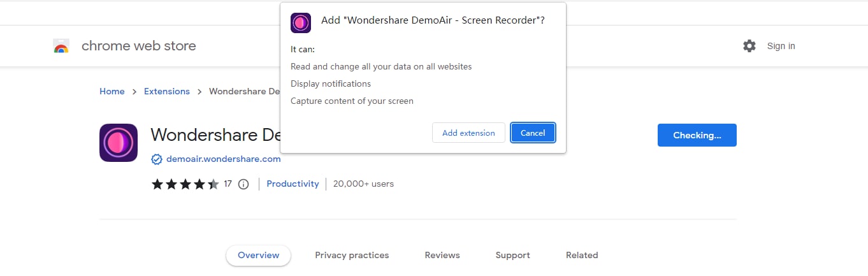Click the ratings info circle icon
This screenshot has height=276, width=868.
tap(243, 184)
